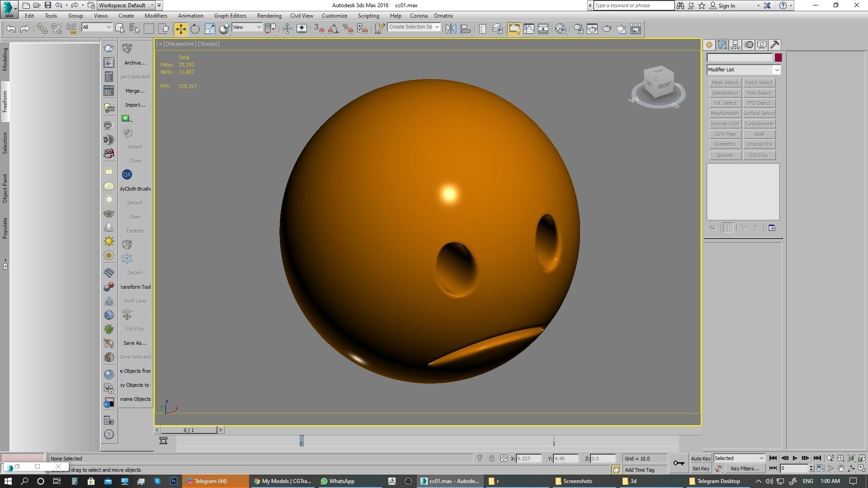Toggle Set Key mode
The height and width of the screenshot is (488, 868).
tap(701, 469)
